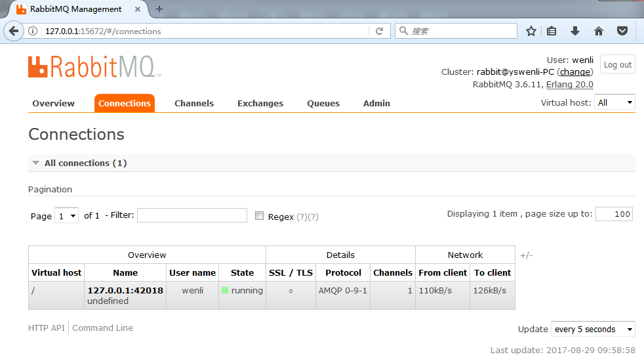644x363 pixels.
Task: Click the Erlang 20.0 version text
Action: (570, 84)
